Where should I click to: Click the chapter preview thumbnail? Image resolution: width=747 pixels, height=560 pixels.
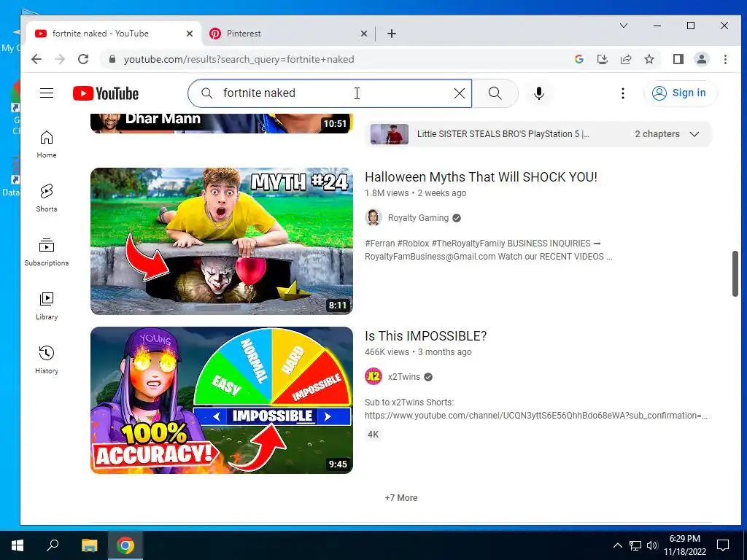point(390,134)
